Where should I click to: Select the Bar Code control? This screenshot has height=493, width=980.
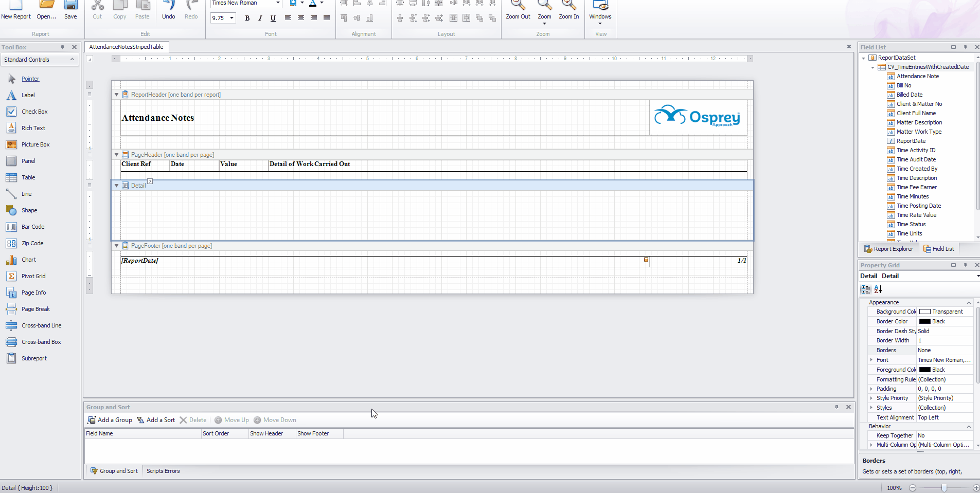coord(33,227)
